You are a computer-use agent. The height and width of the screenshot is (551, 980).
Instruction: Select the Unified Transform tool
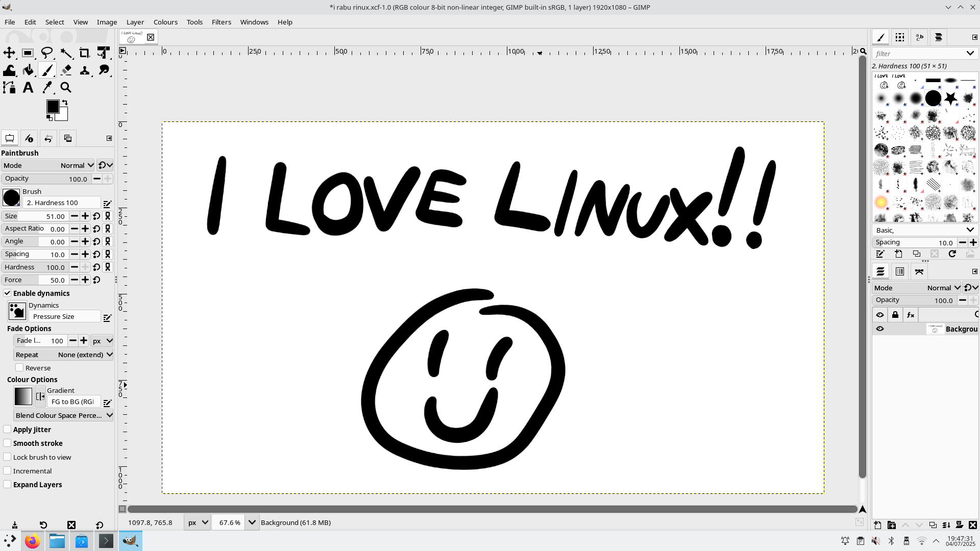click(104, 53)
